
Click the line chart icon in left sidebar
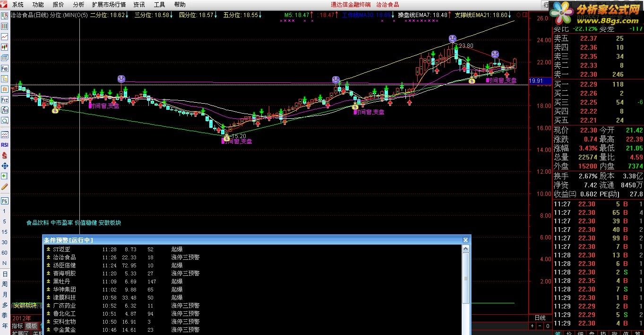point(5,36)
